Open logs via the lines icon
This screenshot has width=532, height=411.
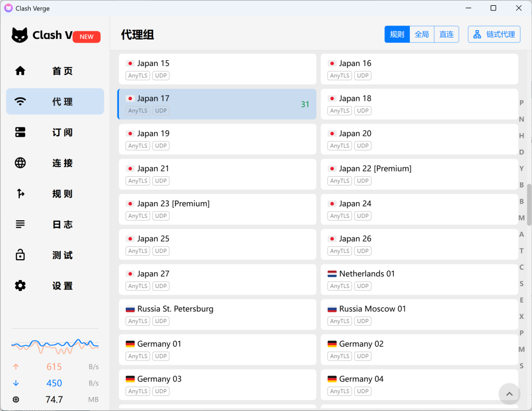[x=20, y=224]
